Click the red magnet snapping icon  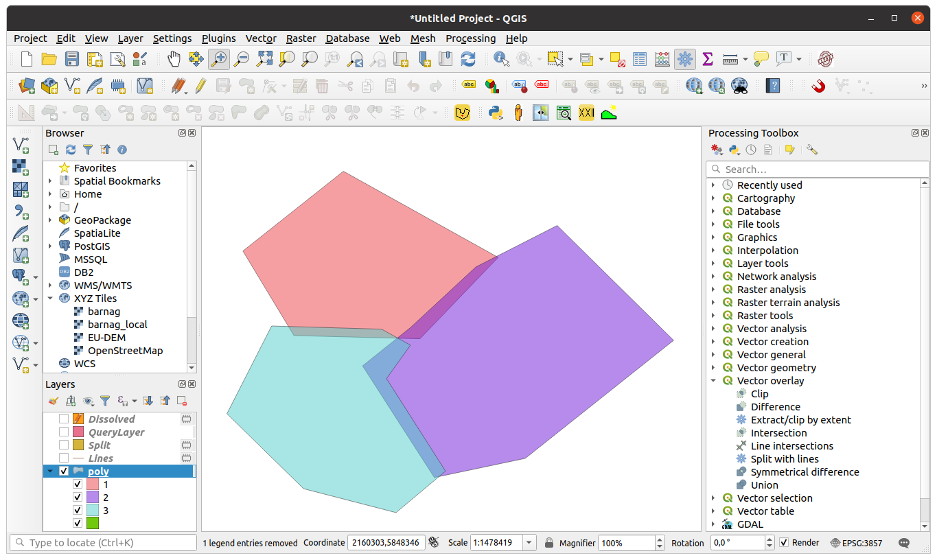click(x=818, y=86)
